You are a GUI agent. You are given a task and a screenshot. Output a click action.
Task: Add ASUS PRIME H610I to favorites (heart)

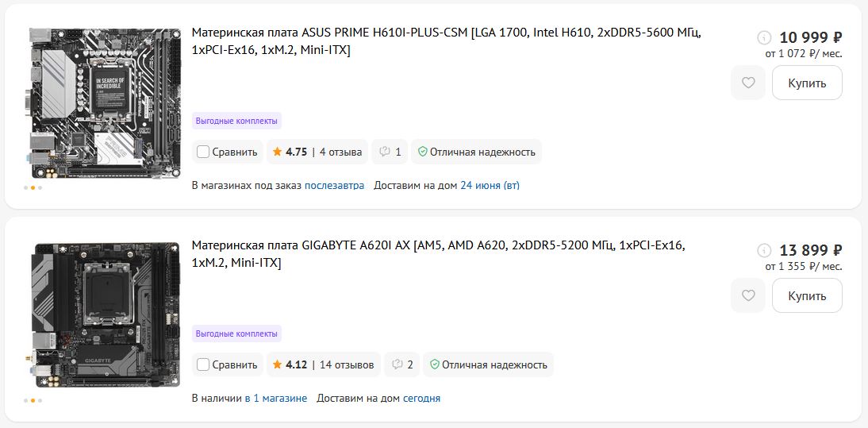point(747,83)
